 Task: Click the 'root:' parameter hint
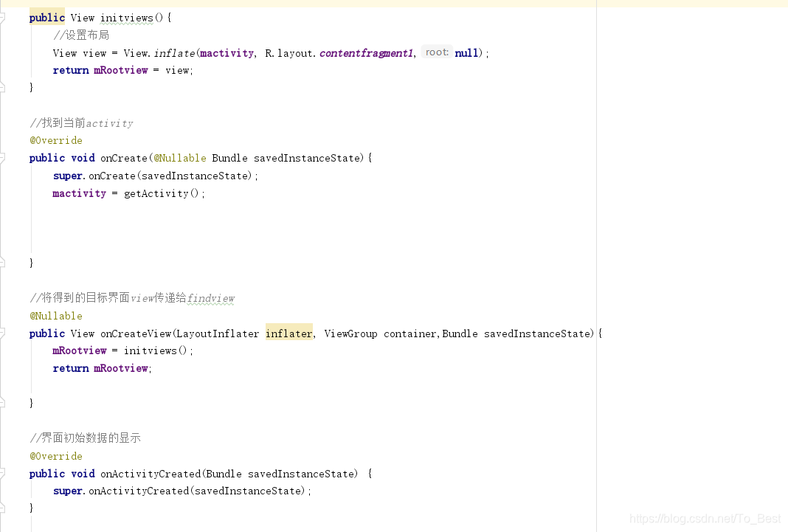click(437, 52)
